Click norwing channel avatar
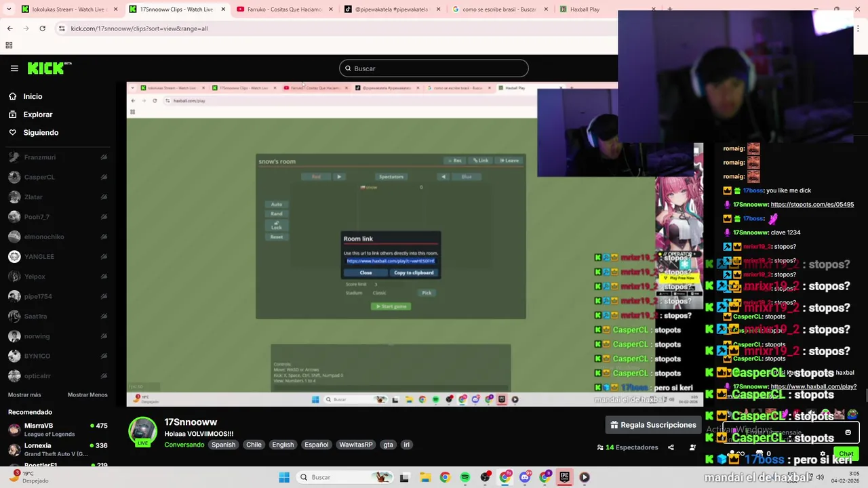868x488 pixels. click(14, 336)
